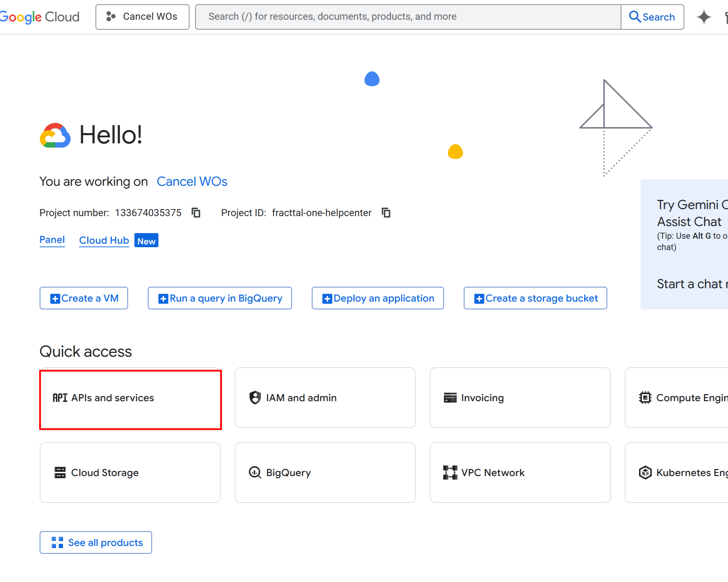Screen dimensions: 728x582
Task: Switch to the Cloud Hub tab
Action: tap(104, 240)
